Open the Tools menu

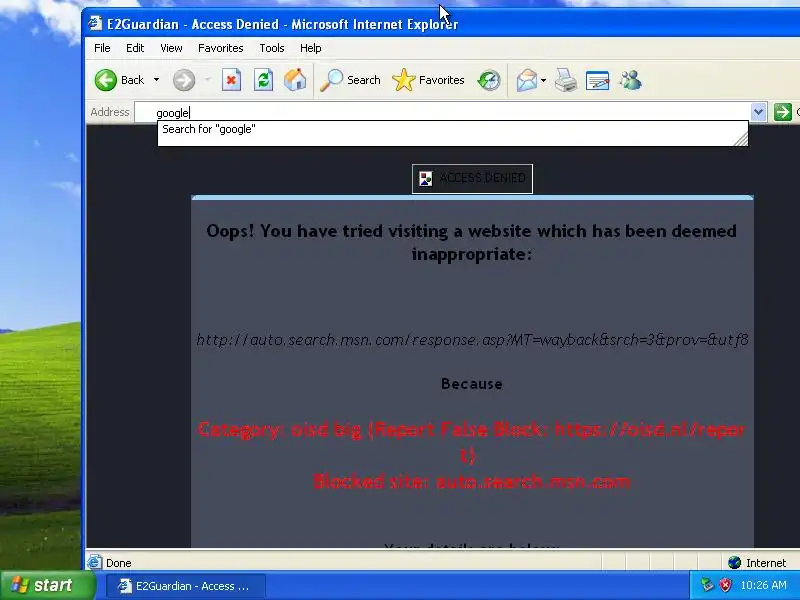[x=271, y=48]
